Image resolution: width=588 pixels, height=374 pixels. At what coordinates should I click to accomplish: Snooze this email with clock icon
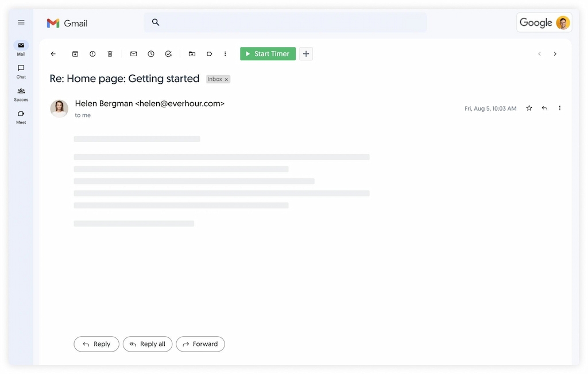[151, 54]
